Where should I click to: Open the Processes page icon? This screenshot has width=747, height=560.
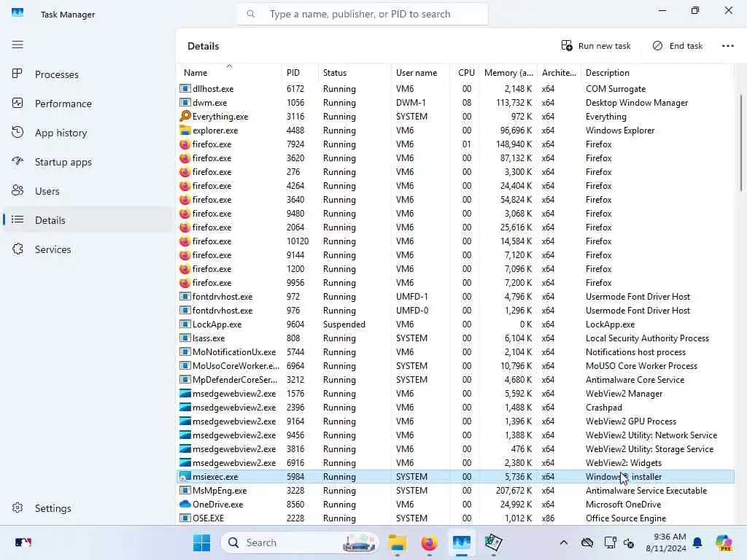(18, 74)
